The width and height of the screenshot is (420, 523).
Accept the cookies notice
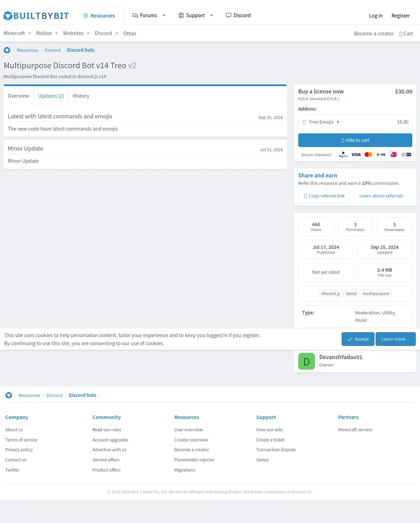[358, 339]
